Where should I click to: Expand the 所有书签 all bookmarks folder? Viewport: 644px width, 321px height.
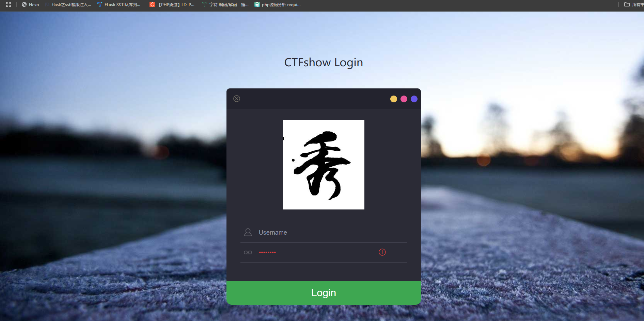point(633,4)
